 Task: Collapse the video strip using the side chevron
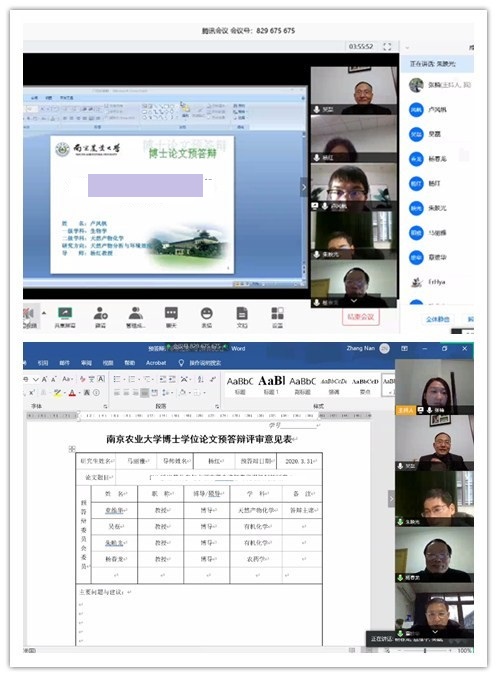304,187
